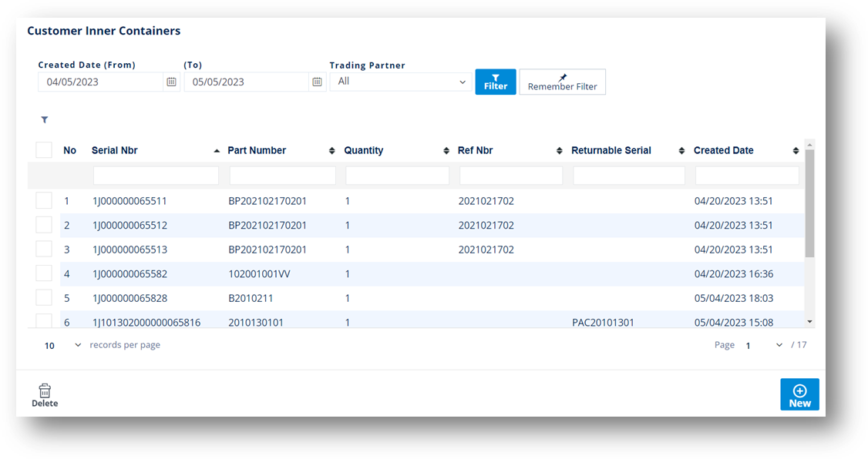
Task: Click the small funnel icon above table
Action: 45,120
